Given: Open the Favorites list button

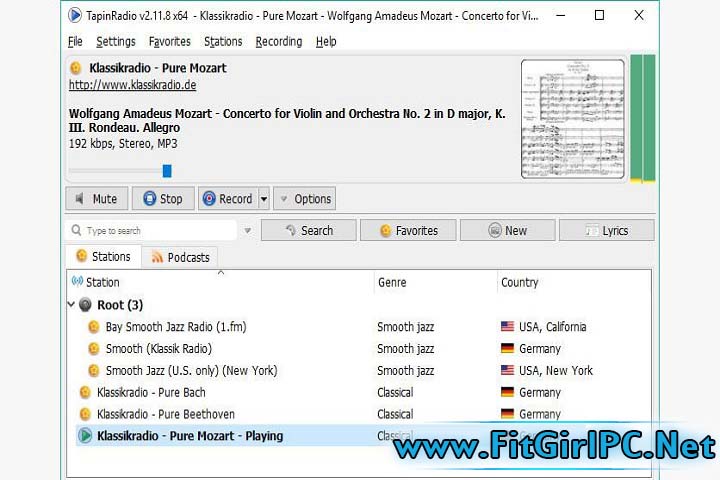Looking at the screenshot, I should click(x=408, y=231).
